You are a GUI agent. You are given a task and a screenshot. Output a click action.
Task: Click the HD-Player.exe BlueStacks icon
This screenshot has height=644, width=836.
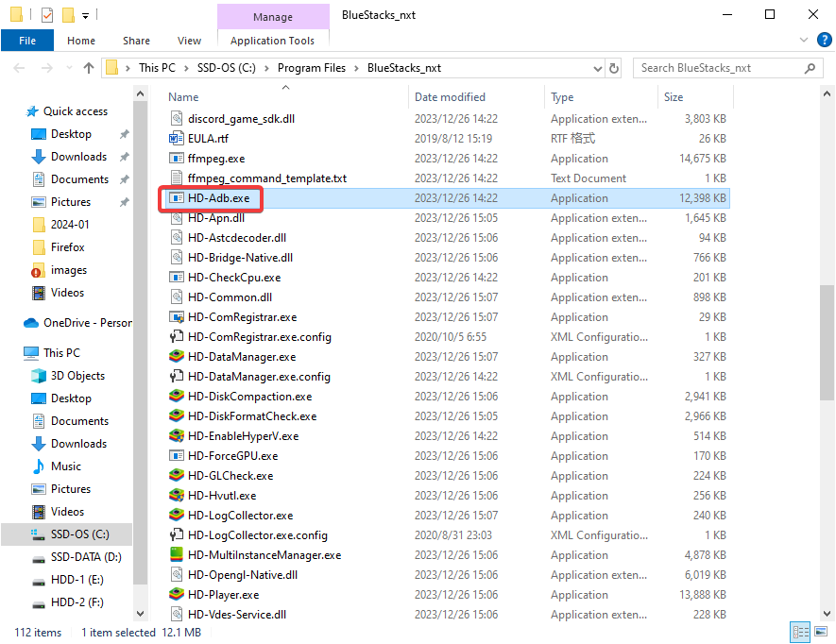click(x=176, y=595)
